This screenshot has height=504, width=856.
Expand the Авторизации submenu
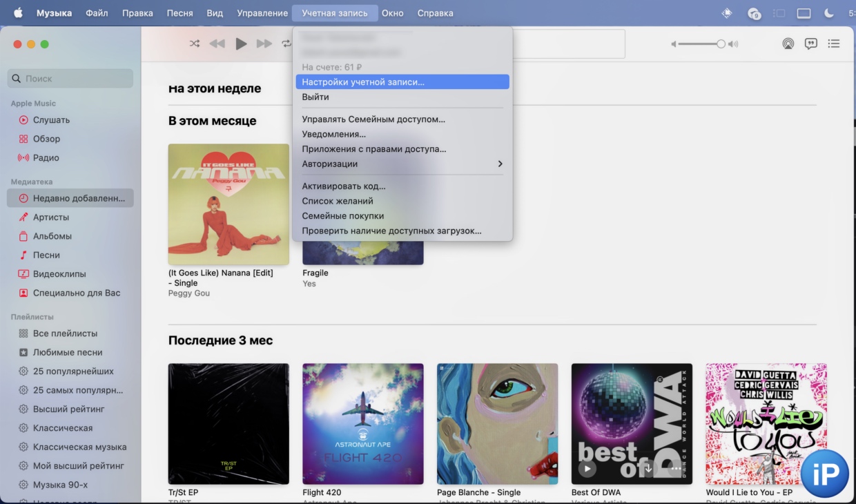(x=402, y=164)
